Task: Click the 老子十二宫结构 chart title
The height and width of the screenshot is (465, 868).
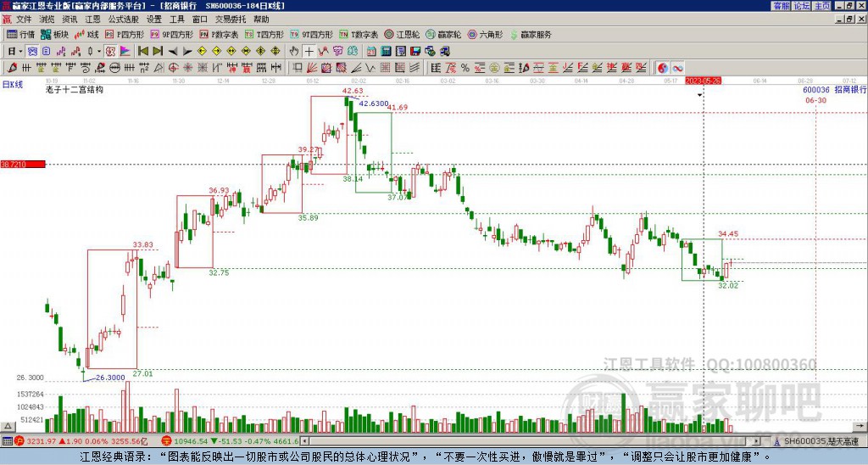Action: click(x=75, y=89)
